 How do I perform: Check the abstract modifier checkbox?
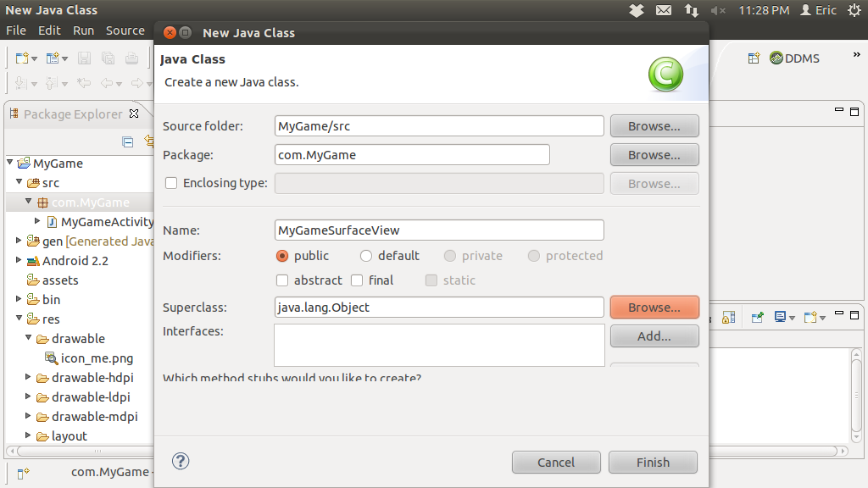[282, 280]
